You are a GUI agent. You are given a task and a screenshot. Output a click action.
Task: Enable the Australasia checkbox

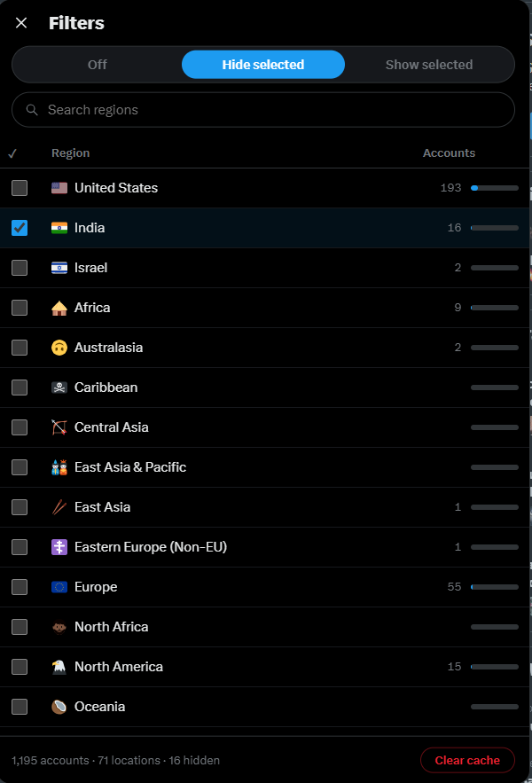coord(20,348)
